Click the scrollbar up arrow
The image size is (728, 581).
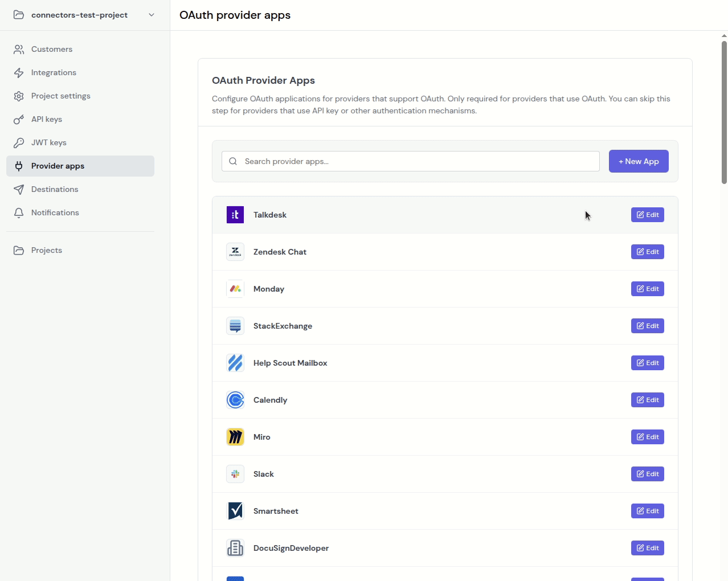(x=724, y=35)
